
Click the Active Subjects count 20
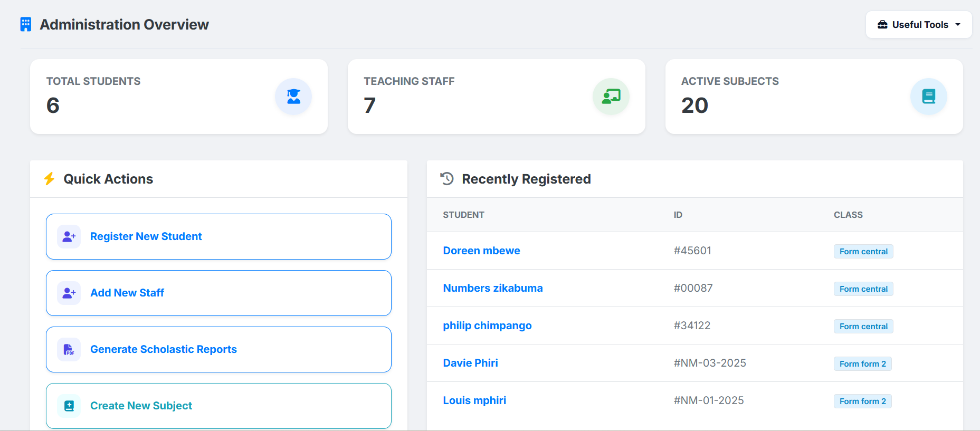click(694, 106)
